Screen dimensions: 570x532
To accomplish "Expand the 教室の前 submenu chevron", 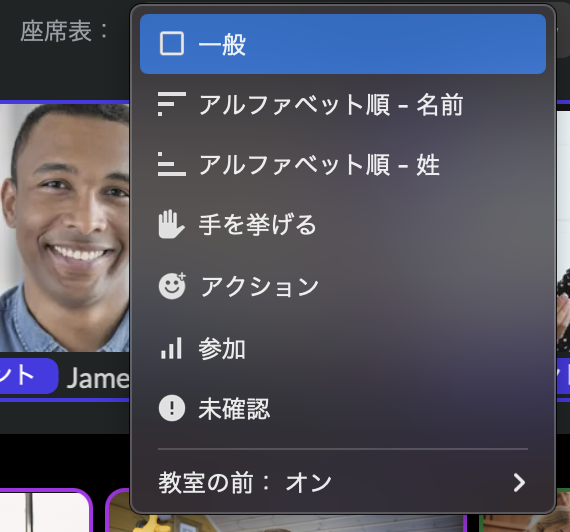I will coord(519,483).
